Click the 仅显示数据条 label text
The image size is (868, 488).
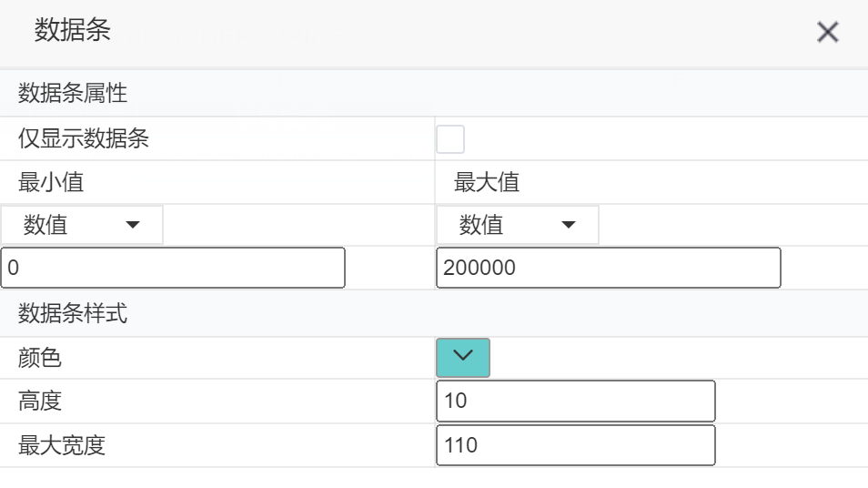tap(84, 138)
